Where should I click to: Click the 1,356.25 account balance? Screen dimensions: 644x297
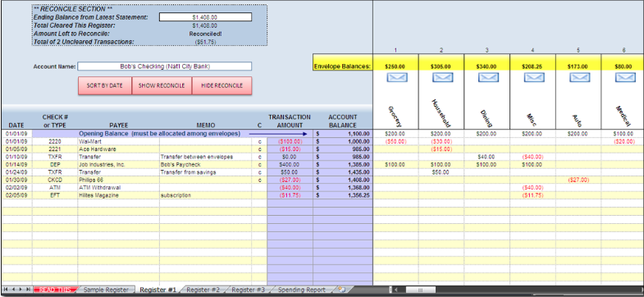point(343,195)
